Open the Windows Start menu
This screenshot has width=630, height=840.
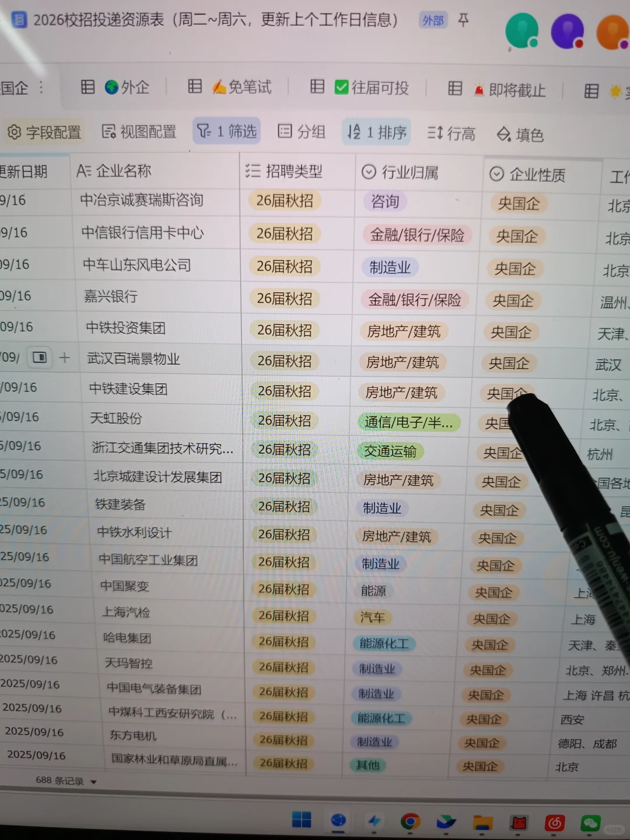point(302,820)
